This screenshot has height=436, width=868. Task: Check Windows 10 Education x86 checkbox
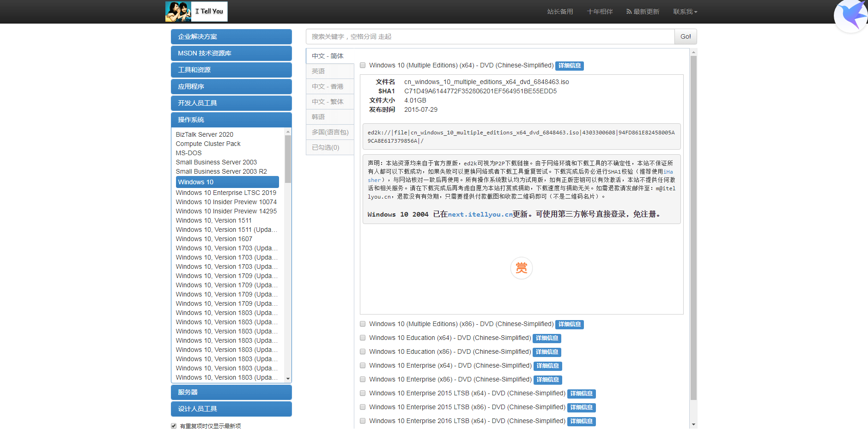(363, 352)
